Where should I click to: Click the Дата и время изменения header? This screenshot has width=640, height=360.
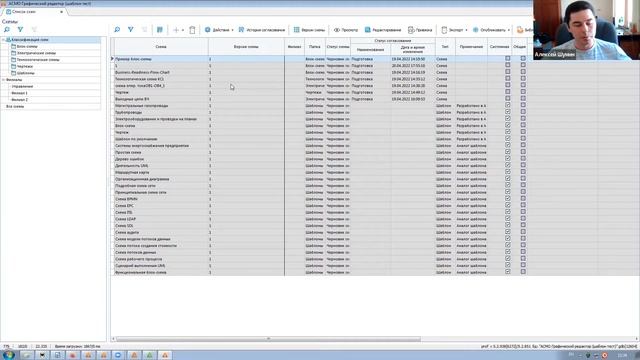pyautogui.click(x=413, y=49)
